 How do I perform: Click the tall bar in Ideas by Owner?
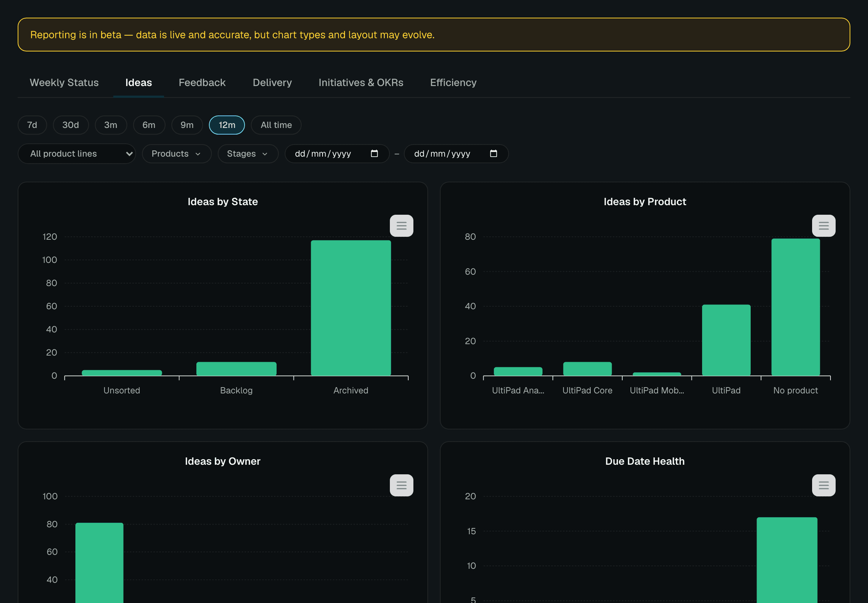pos(99,563)
